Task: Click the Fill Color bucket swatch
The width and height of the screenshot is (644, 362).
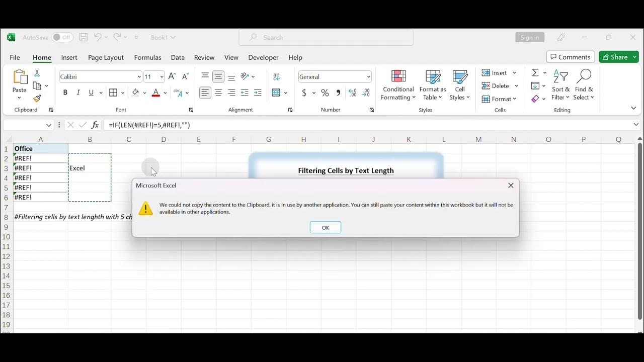Action: [x=135, y=93]
